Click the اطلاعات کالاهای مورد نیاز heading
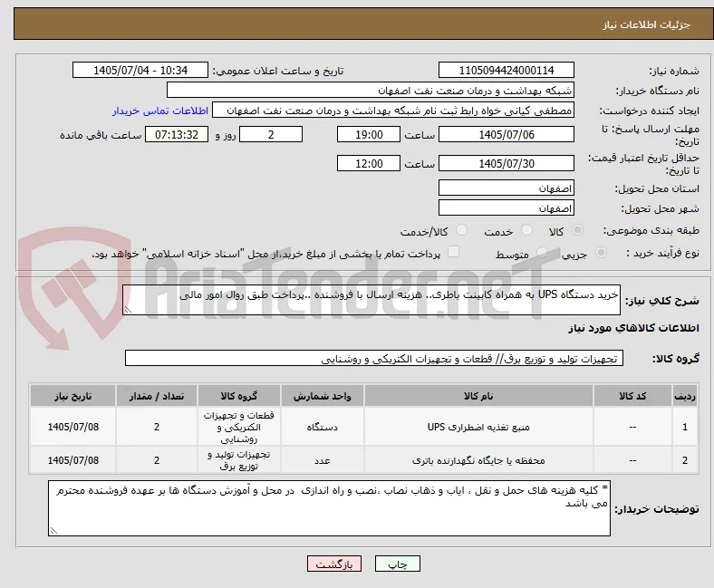The width and height of the screenshot is (714, 588). [x=633, y=328]
